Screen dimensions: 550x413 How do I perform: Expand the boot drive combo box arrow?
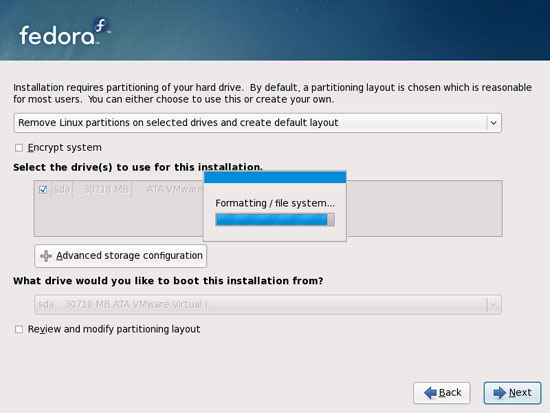[493, 304]
